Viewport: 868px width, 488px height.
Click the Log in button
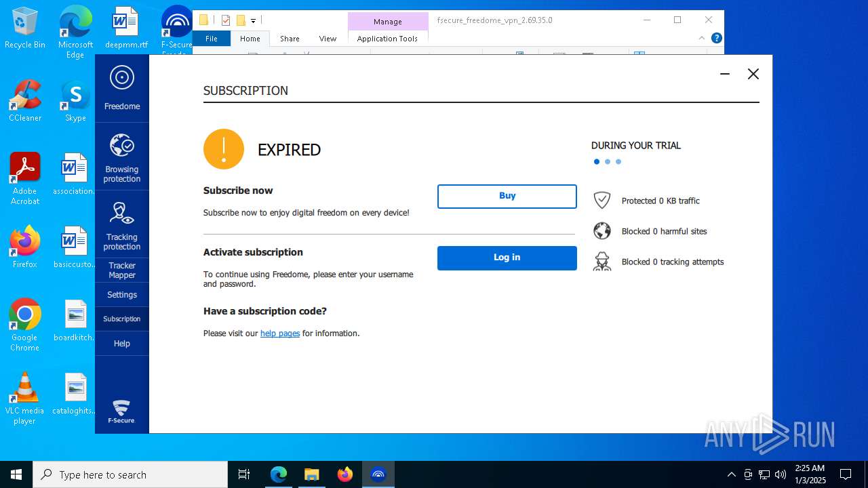[507, 258]
